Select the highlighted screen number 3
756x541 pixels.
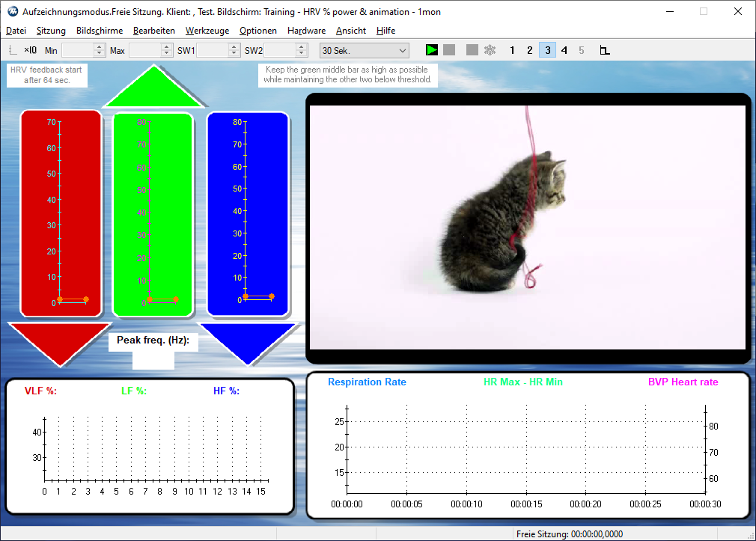[547, 50]
